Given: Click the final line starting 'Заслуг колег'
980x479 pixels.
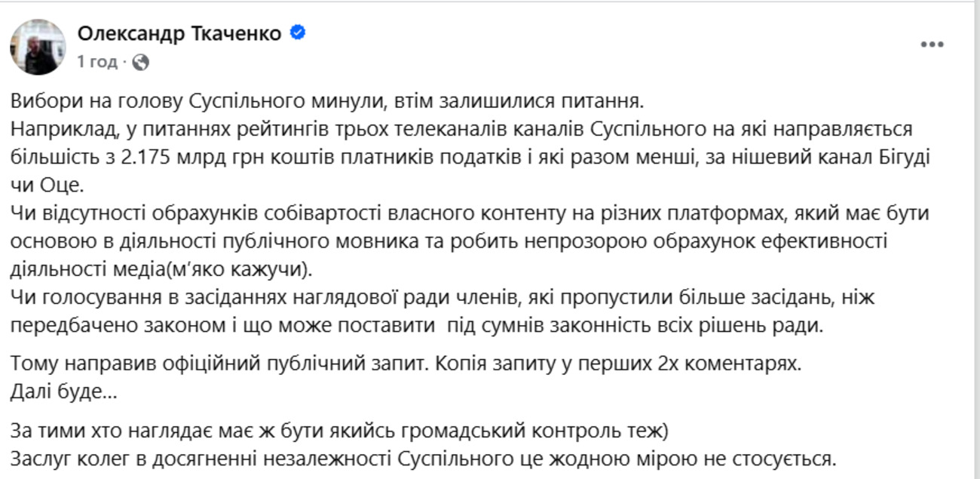Looking at the screenshot, I should [422, 459].
